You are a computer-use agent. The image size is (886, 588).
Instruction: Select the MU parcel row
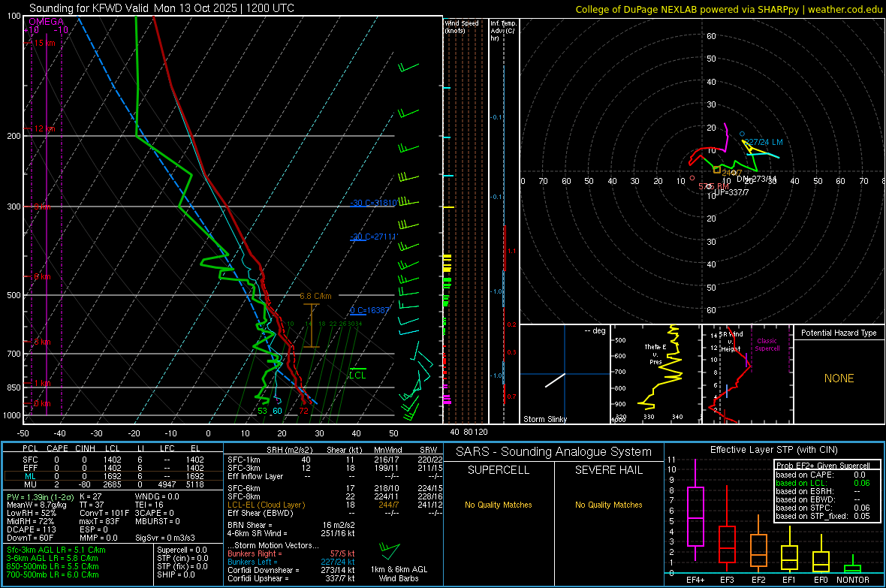pyautogui.click(x=113, y=484)
